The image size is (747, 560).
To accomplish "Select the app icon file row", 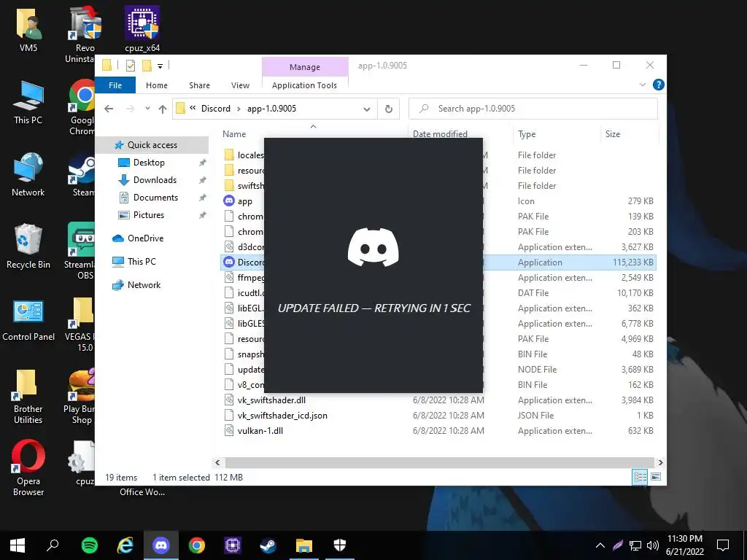I will pyautogui.click(x=438, y=201).
